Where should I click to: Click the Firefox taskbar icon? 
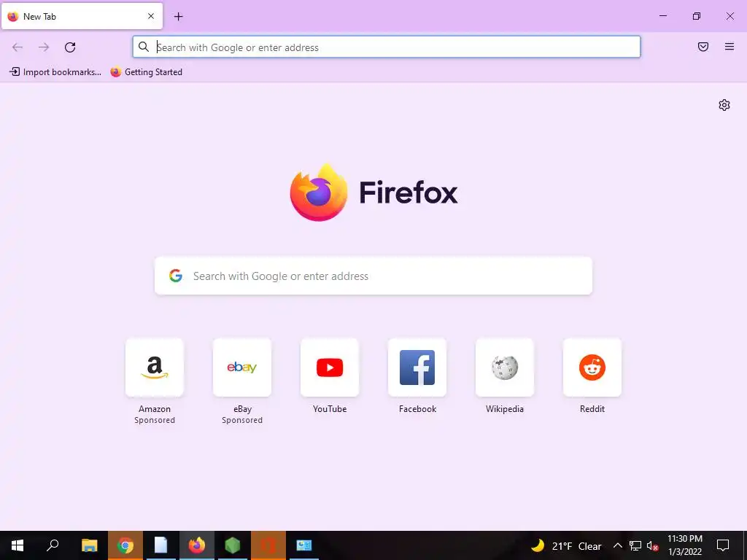click(x=197, y=545)
